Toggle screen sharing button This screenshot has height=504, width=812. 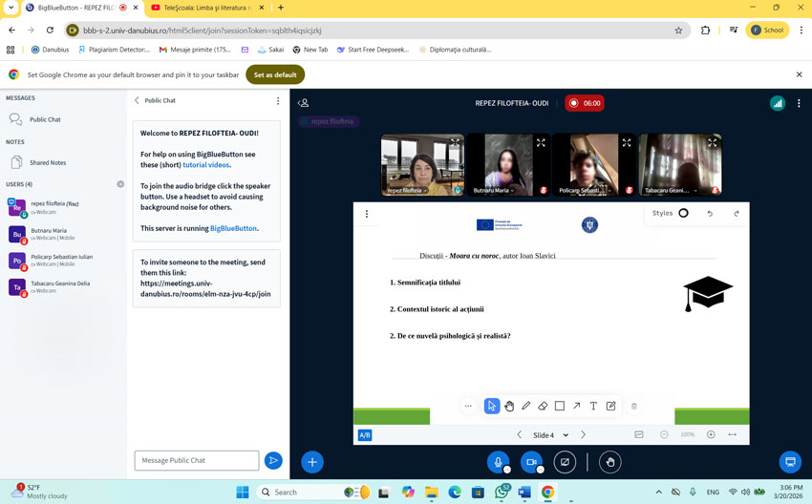pyautogui.click(x=565, y=462)
